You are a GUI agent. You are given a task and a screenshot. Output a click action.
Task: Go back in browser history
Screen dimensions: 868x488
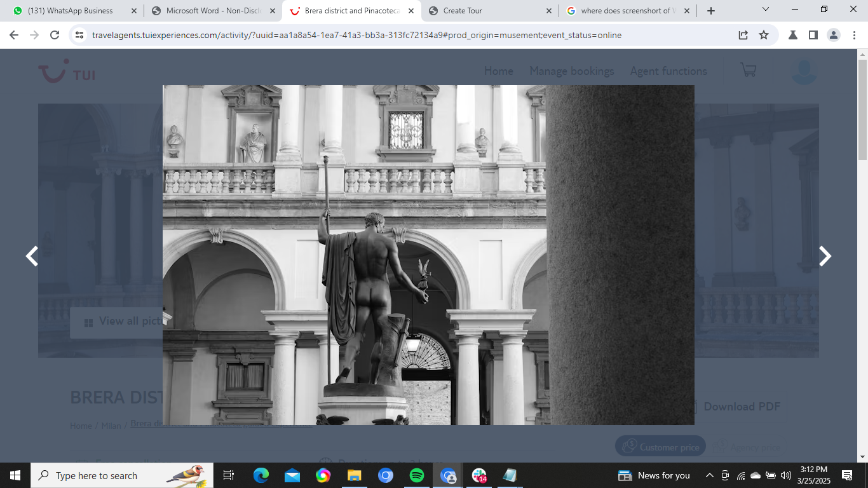[14, 35]
